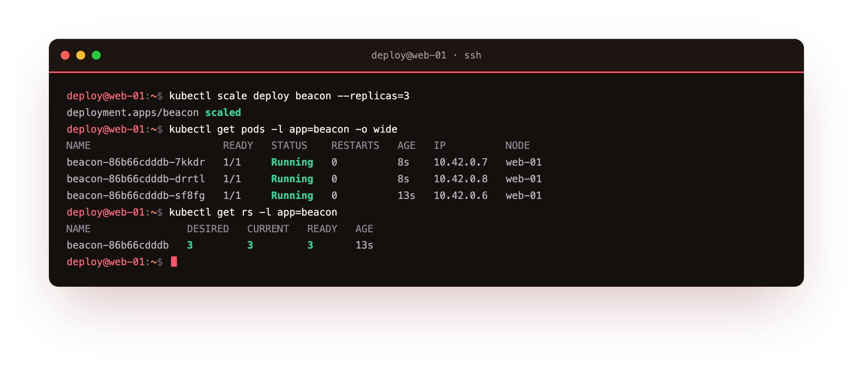Click the replicaset READY column header
The image size is (868, 376).
tap(322, 229)
